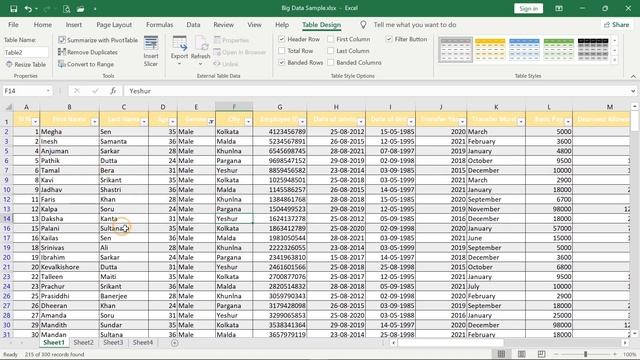
Task: Click the Sign in button
Action: [x=529, y=9]
